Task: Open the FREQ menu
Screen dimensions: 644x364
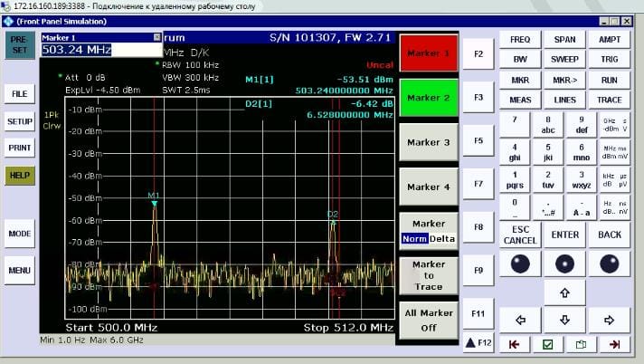Action: click(x=520, y=40)
